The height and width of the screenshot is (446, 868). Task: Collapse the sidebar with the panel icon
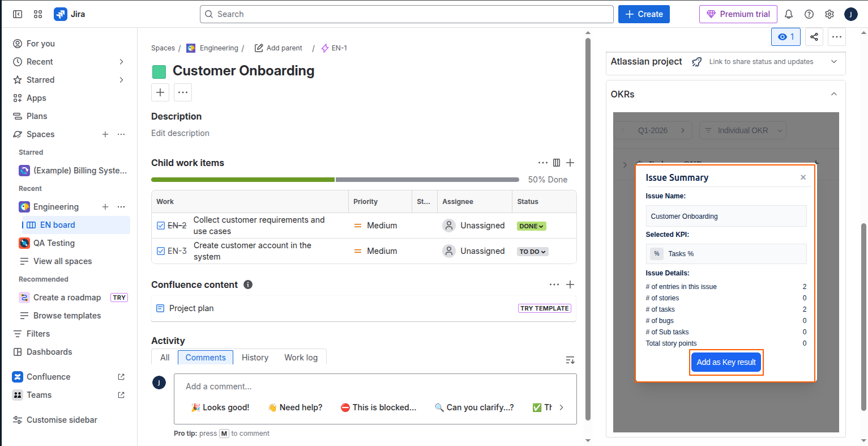(18, 14)
